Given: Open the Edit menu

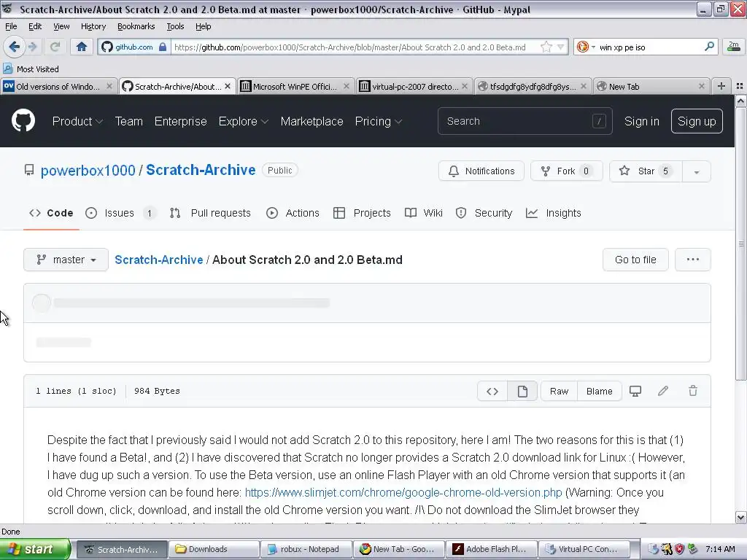Looking at the screenshot, I should point(35,26).
